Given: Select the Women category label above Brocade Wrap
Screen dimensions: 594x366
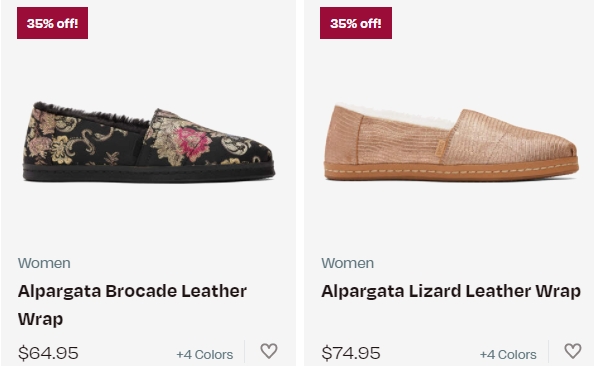Looking at the screenshot, I should [x=44, y=263].
